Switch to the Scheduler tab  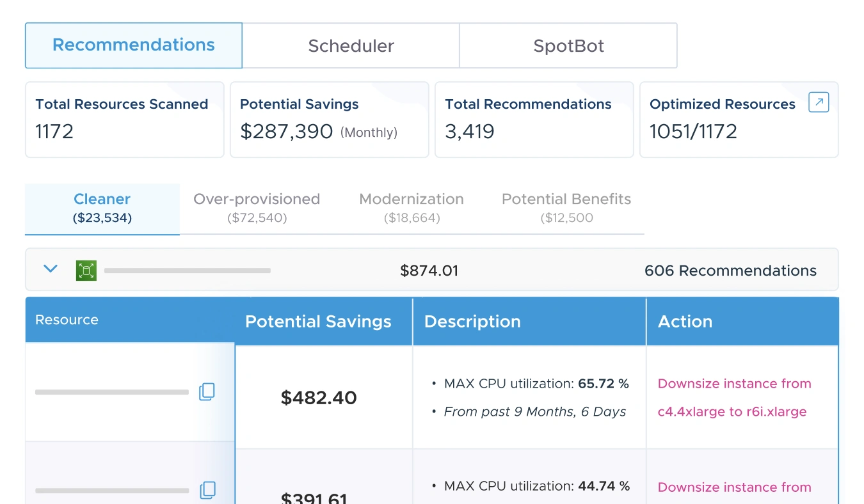[351, 45]
